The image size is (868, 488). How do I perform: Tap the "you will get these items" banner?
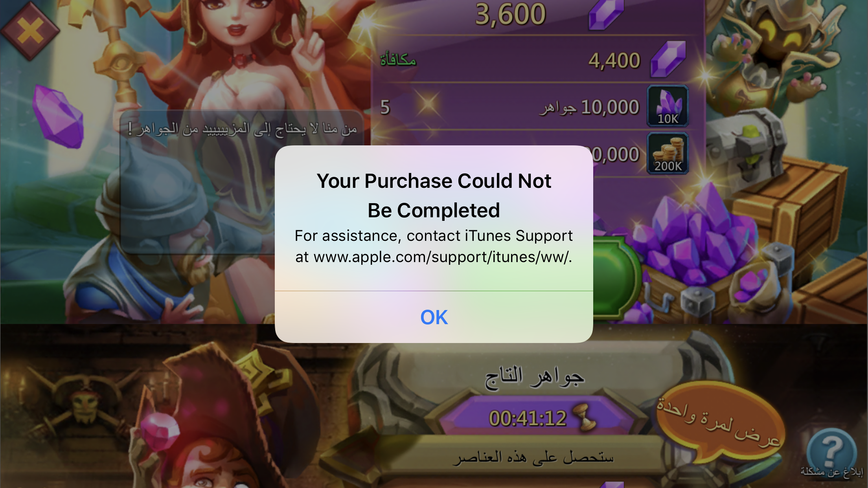coord(533,458)
